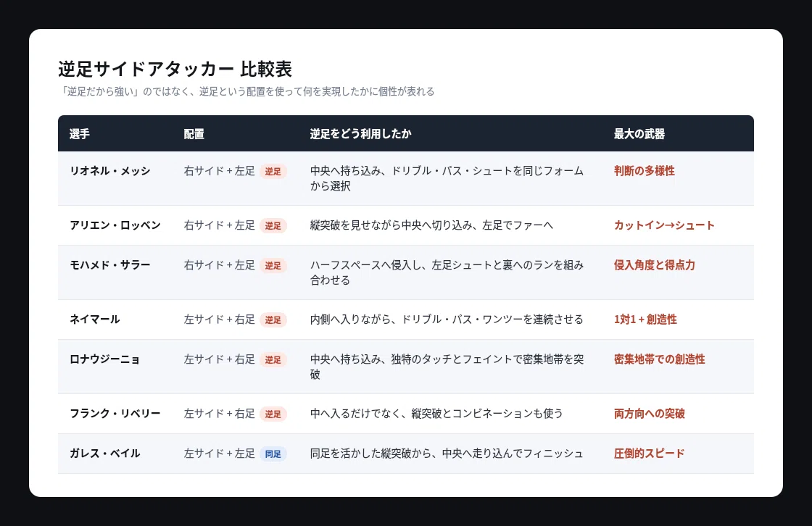Click description 同足を活かした縦突破から
Screen dimensions: 812x526
point(447,454)
